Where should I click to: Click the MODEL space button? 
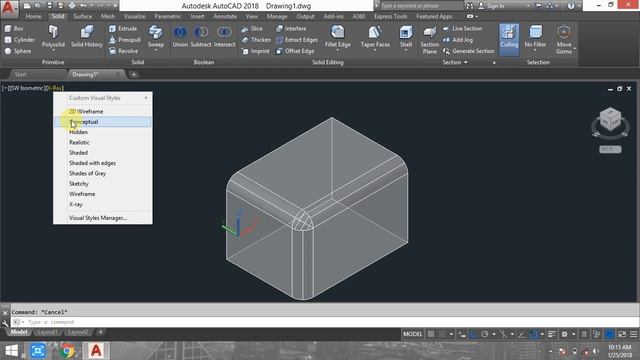coord(413,334)
